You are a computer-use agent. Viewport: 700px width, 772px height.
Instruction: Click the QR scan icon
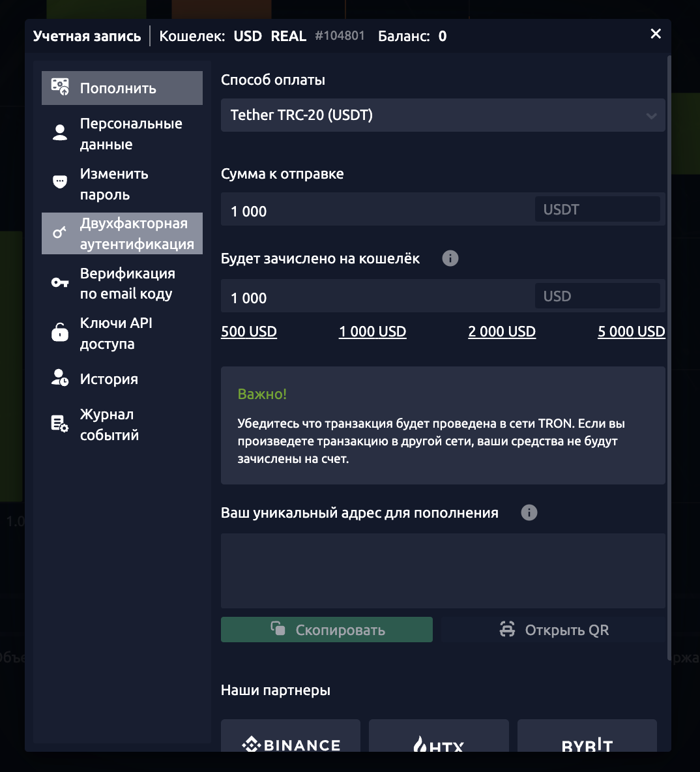tap(507, 629)
